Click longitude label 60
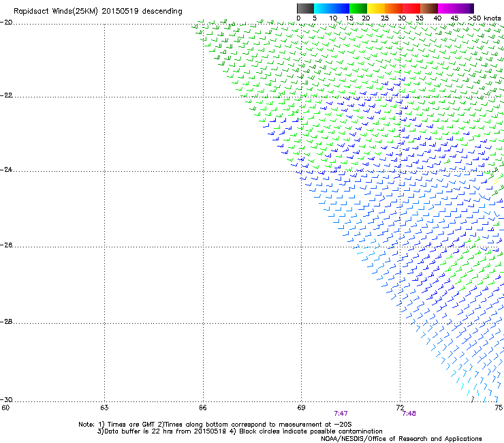This screenshot has width=504, height=443. pyautogui.click(x=5, y=408)
